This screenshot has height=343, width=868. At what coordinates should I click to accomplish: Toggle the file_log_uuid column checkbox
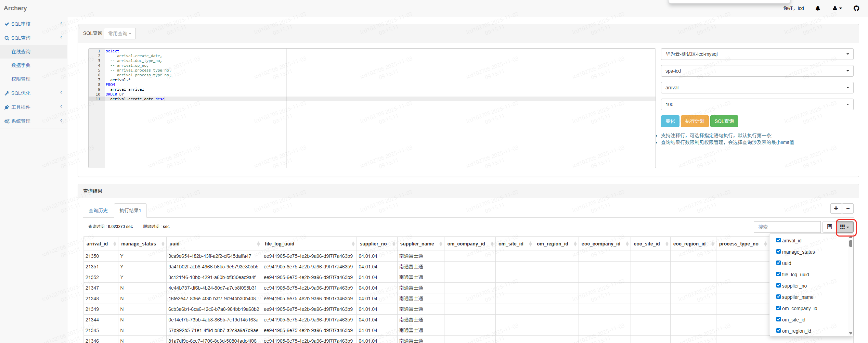point(778,274)
